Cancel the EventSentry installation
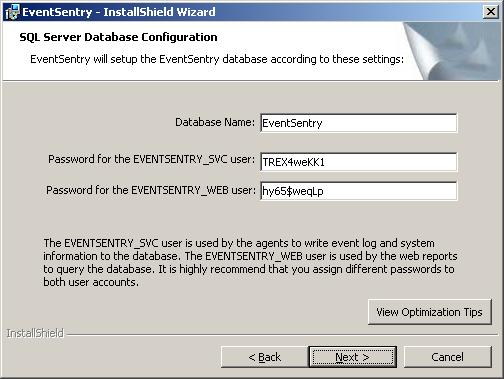Viewport: 504px width, 379px height. point(448,357)
